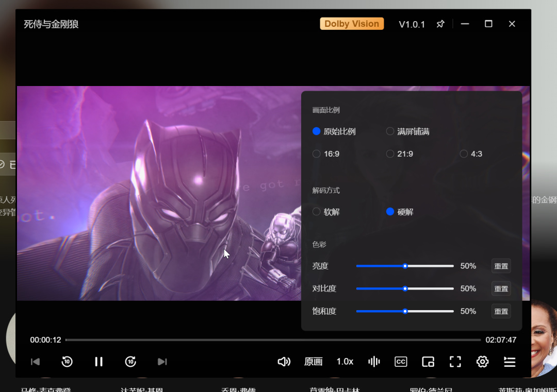
Task: Select 21:9 aspect ratio
Action: pyautogui.click(x=400, y=154)
